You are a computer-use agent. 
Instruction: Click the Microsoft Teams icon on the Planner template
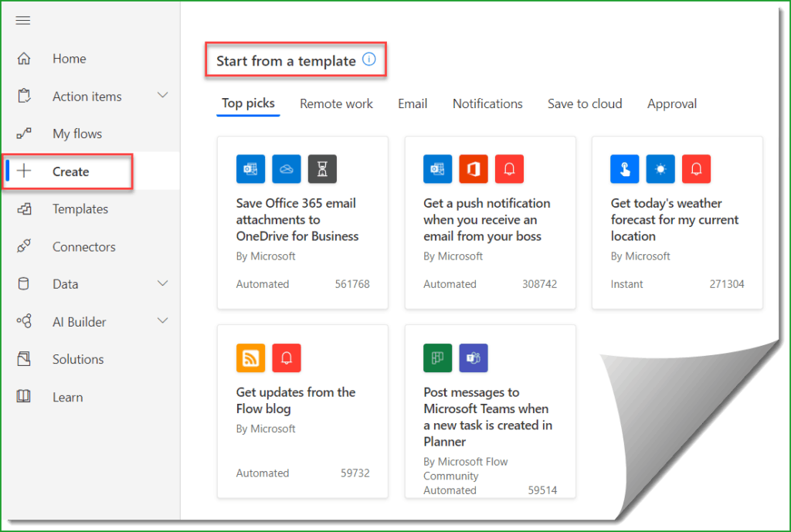[x=474, y=357]
